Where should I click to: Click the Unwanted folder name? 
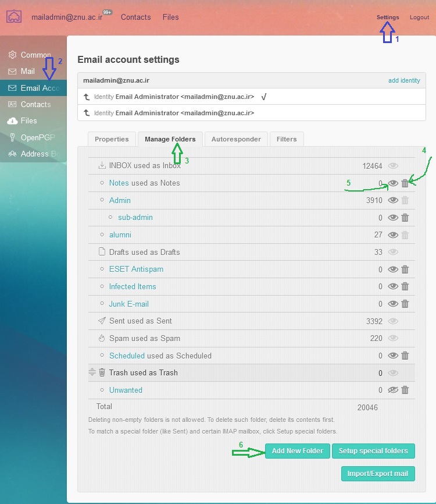(x=126, y=390)
